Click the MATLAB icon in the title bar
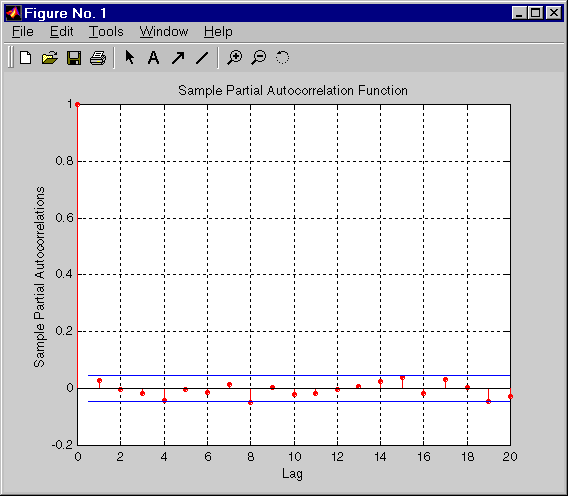This screenshot has width=570, height=501. [x=13, y=13]
